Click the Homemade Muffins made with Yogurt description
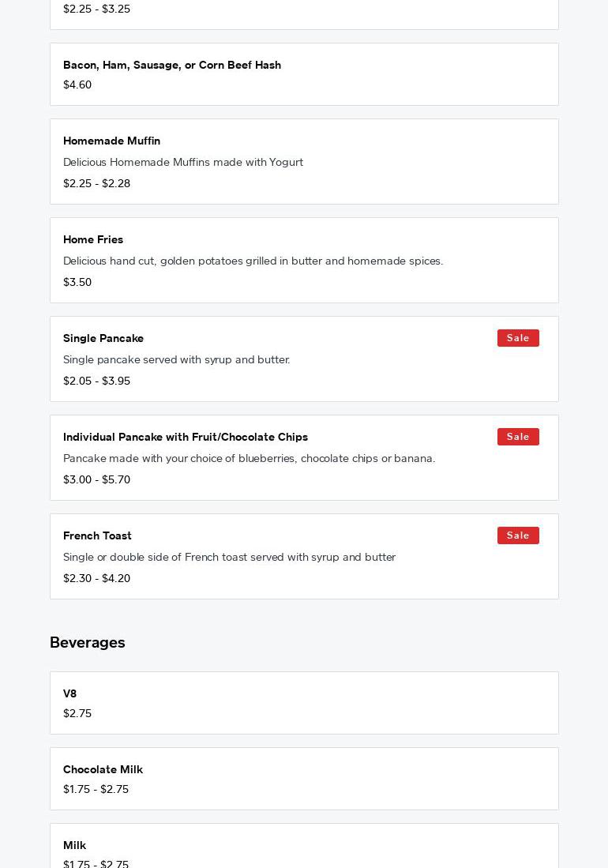Image resolution: width=608 pixels, height=868 pixels. coord(183,162)
